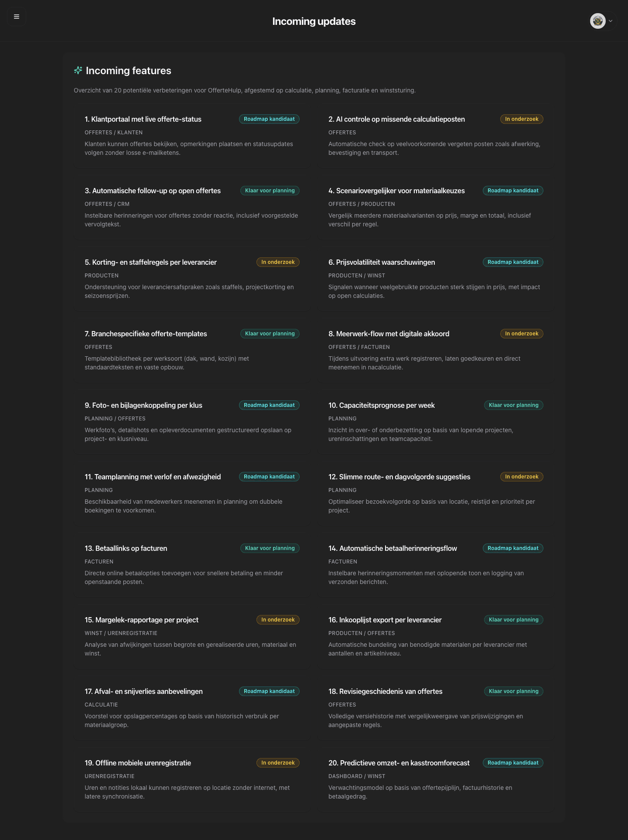
Task: Click the "In onderzoek" badge on AI controle card
Action: point(522,119)
